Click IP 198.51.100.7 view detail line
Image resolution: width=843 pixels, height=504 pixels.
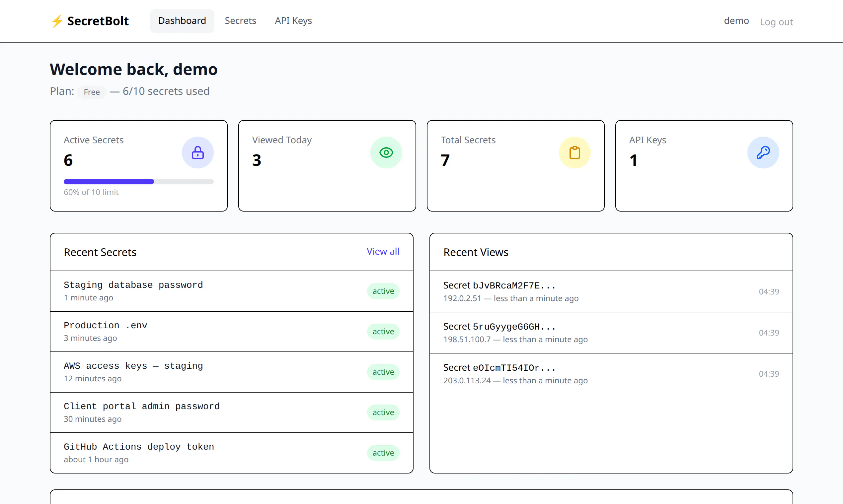tap(515, 339)
